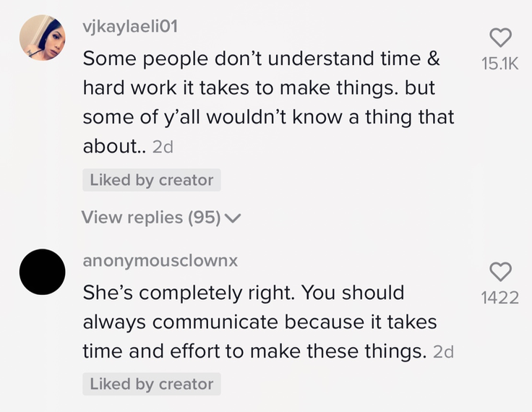Image resolution: width=532 pixels, height=412 pixels.
Task: Click the Liked by creator badge under anonymousclownx
Action: pos(152,384)
